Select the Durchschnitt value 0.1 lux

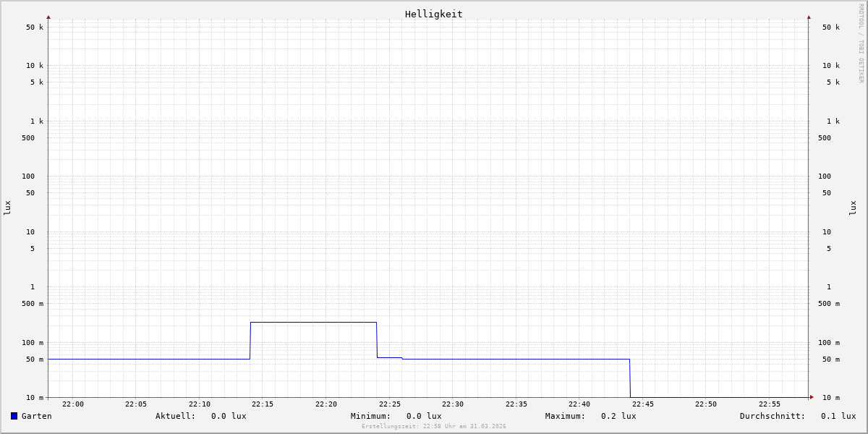point(838,416)
